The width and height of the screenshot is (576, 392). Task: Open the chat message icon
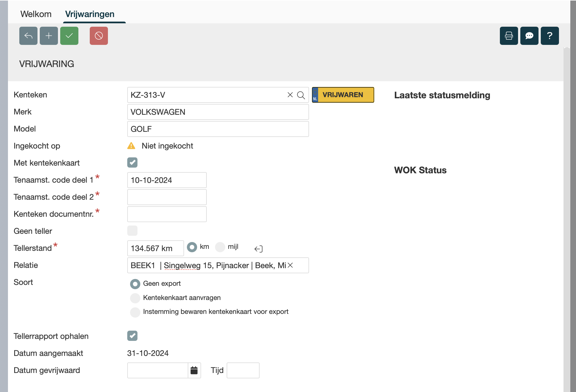click(x=529, y=36)
